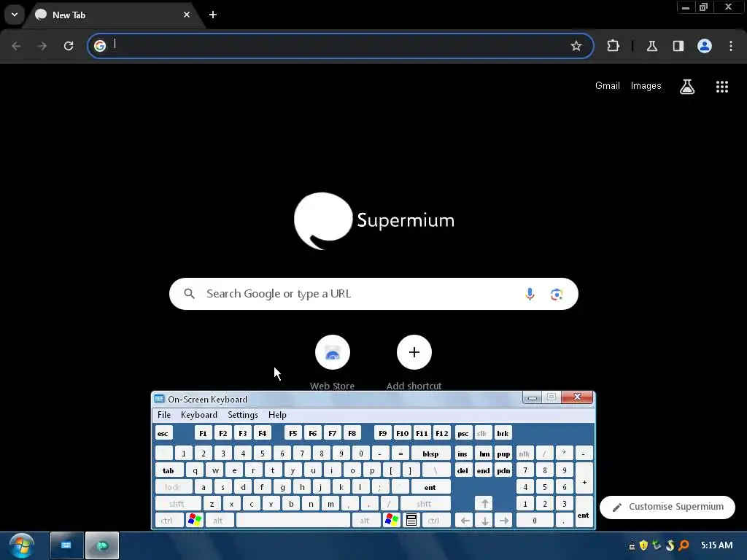Click the bksp key on On-Screen Keyboard
Image resolution: width=747 pixels, height=560 pixels.
coord(430,454)
